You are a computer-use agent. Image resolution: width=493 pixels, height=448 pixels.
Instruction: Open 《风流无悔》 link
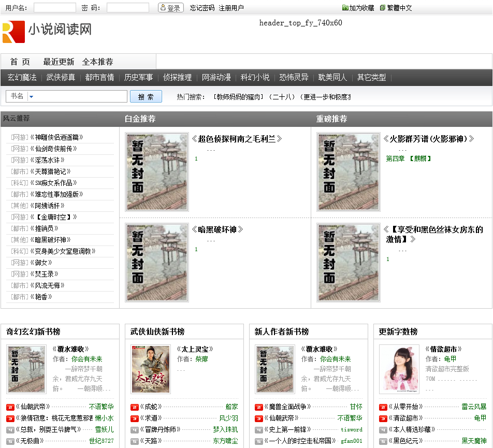coord(47,285)
